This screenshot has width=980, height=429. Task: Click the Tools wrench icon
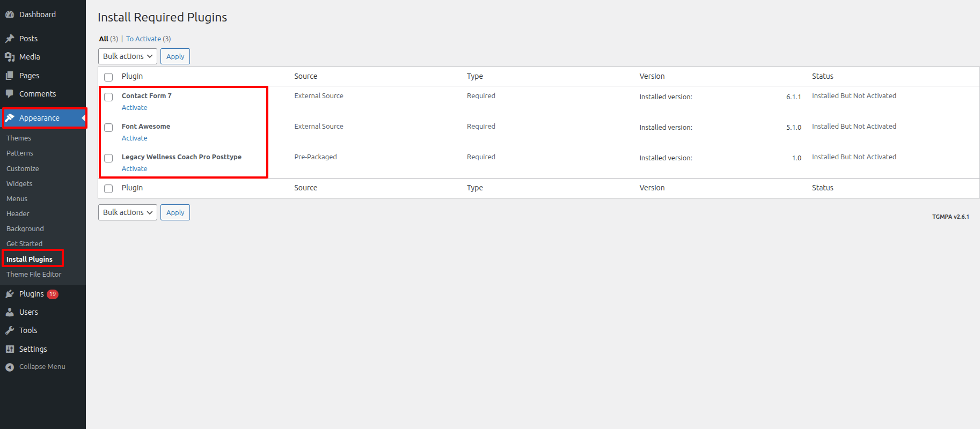pos(10,330)
